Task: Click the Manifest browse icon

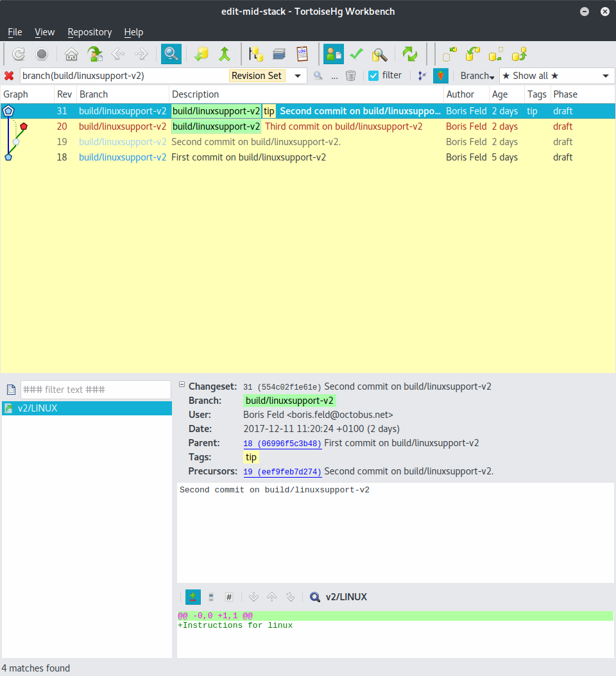Action: pyautogui.click(x=256, y=55)
